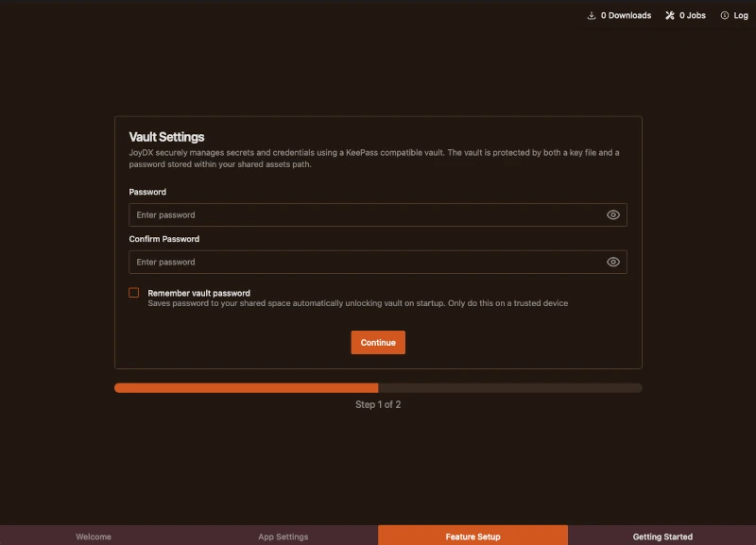Click the 'Remember vault password' label

pyautogui.click(x=198, y=293)
